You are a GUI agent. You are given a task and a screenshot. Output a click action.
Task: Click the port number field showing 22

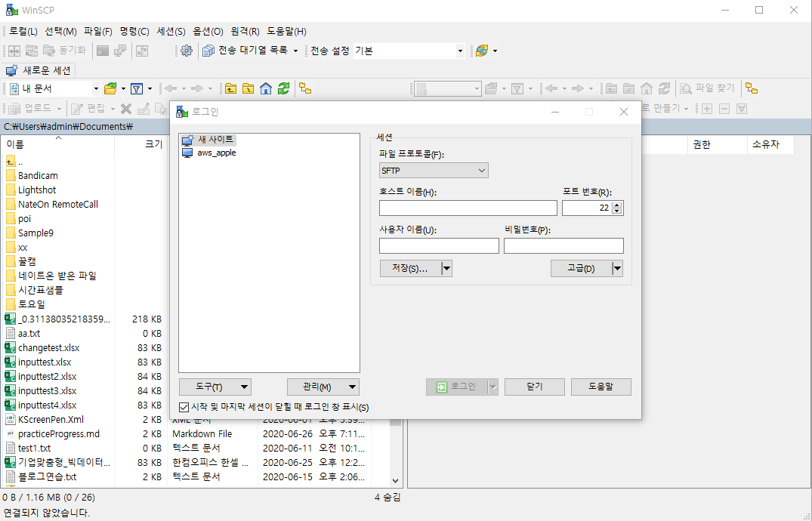(587, 208)
